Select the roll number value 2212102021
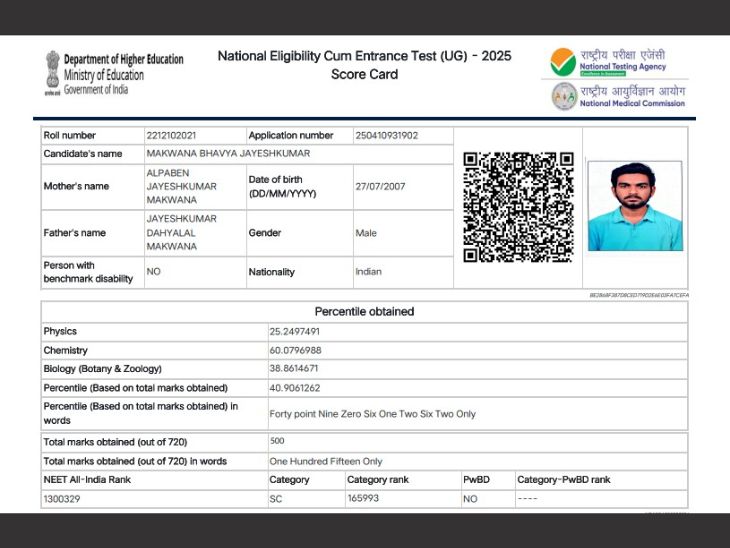Screen dimensions: 730x548 point(172,135)
